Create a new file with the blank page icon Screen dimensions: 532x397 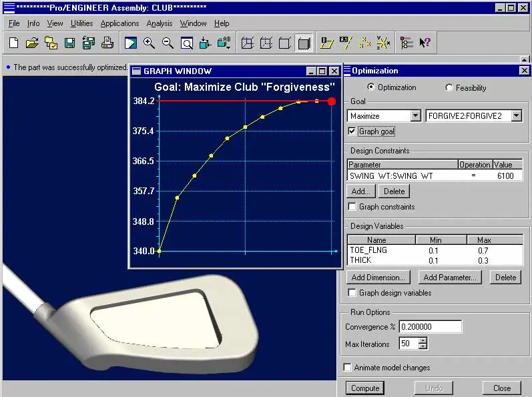pyautogui.click(x=14, y=43)
